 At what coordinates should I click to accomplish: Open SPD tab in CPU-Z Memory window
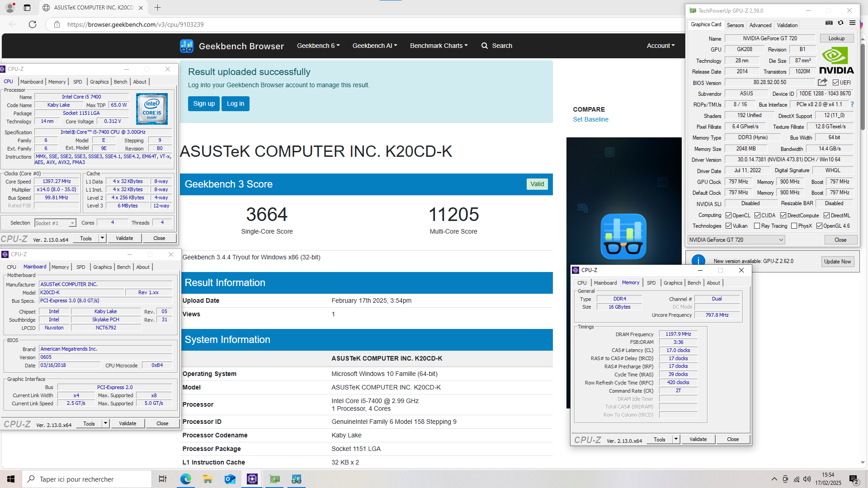tap(651, 283)
